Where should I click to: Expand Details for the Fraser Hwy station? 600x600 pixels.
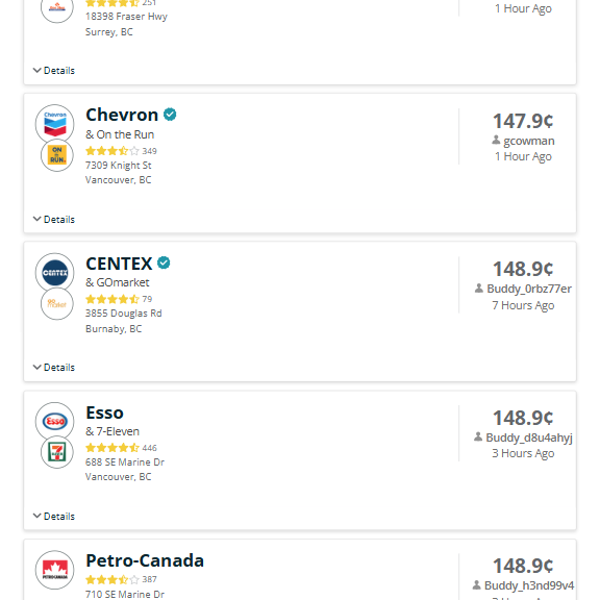(54, 70)
